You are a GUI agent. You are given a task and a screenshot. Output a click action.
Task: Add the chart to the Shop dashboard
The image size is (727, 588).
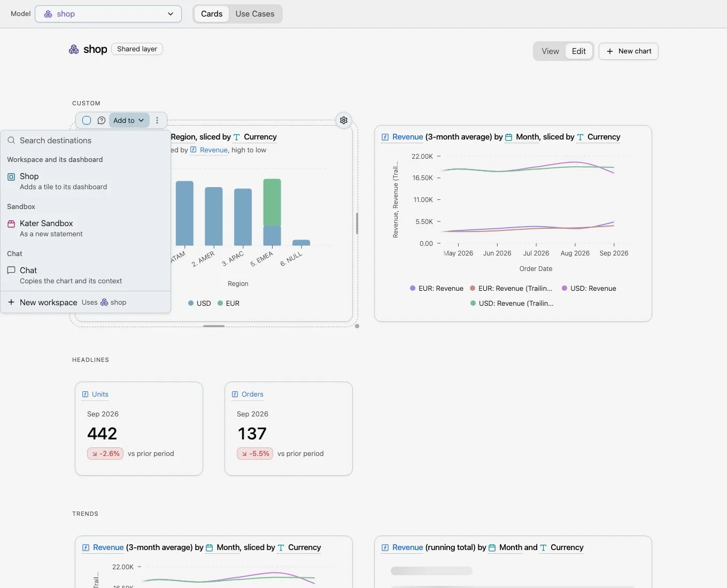[x=86, y=181]
